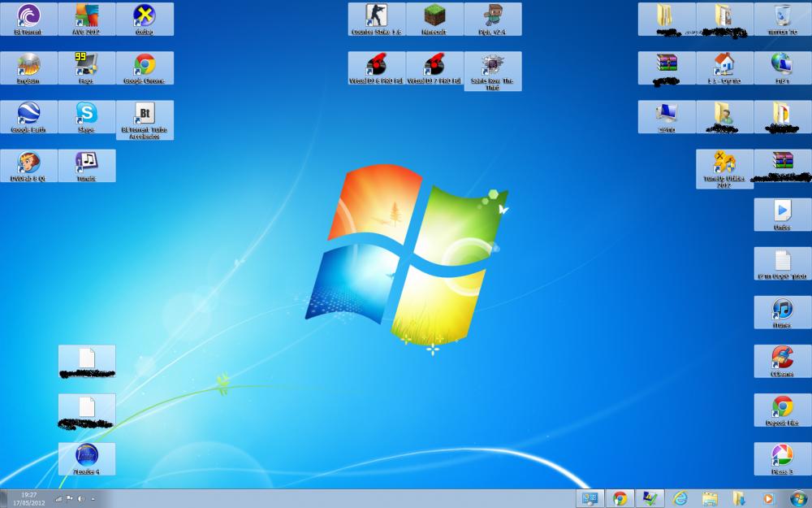Image resolution: width=812 pixels, height=508 pixels.
Task: Open the Action Center flag tray icon
Action: (69, 499)
